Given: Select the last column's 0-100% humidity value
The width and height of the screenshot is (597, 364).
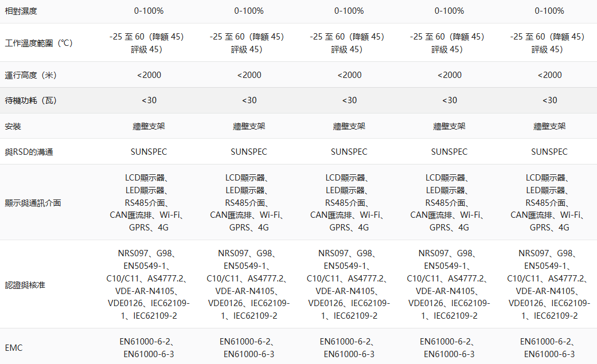Looking at the screenshot, I should 549,11.
